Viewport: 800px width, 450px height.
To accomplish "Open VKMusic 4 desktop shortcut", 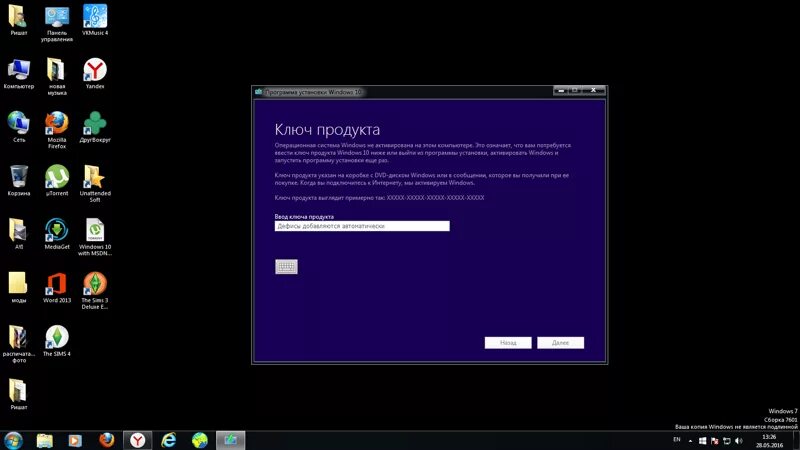I will pos(95,20).
